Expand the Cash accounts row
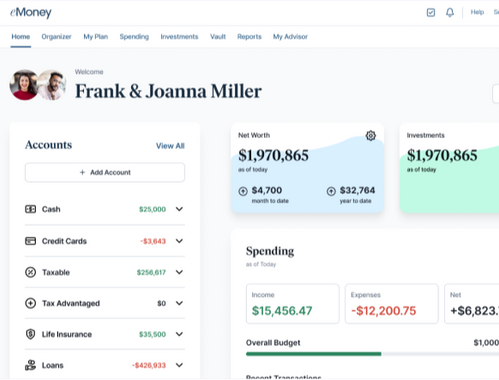The width and height of the screenshot is (499, 380). 179,209
